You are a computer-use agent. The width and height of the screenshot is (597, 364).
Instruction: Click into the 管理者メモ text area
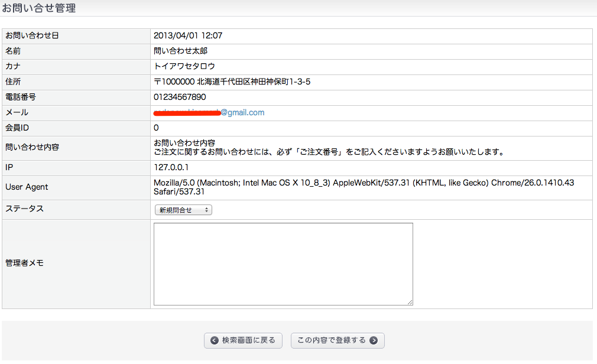coord(283,264)
